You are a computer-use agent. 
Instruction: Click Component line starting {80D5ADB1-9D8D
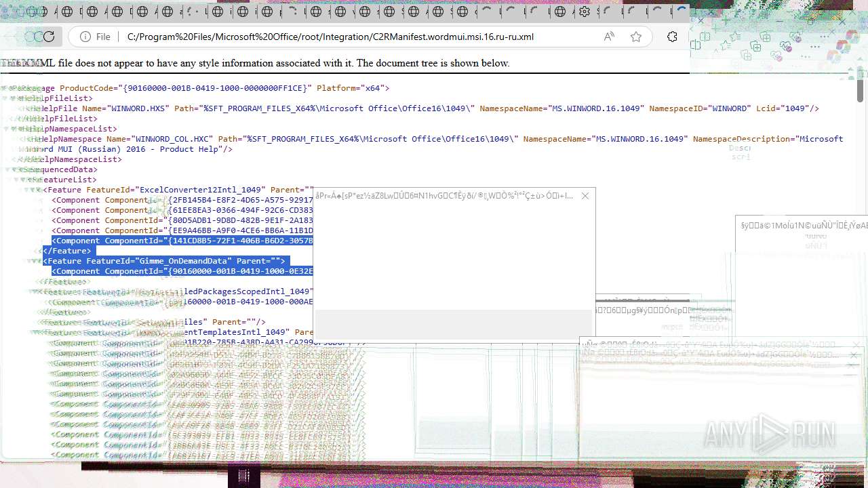coord(182,220)
